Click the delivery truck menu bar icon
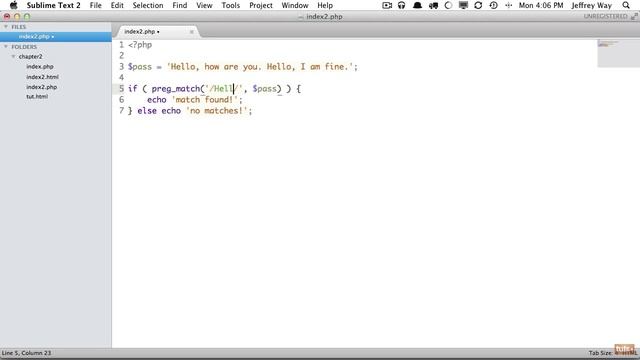 pos(433,5)
